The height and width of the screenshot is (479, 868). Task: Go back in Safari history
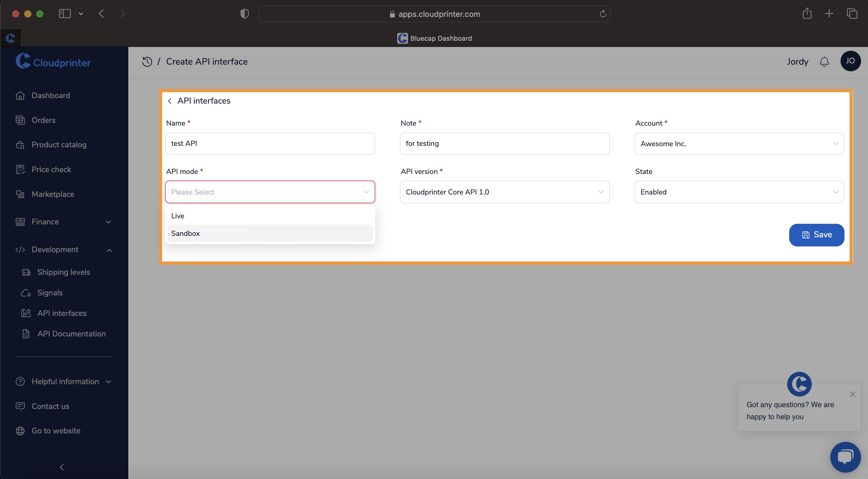click(x=101, y=14)
